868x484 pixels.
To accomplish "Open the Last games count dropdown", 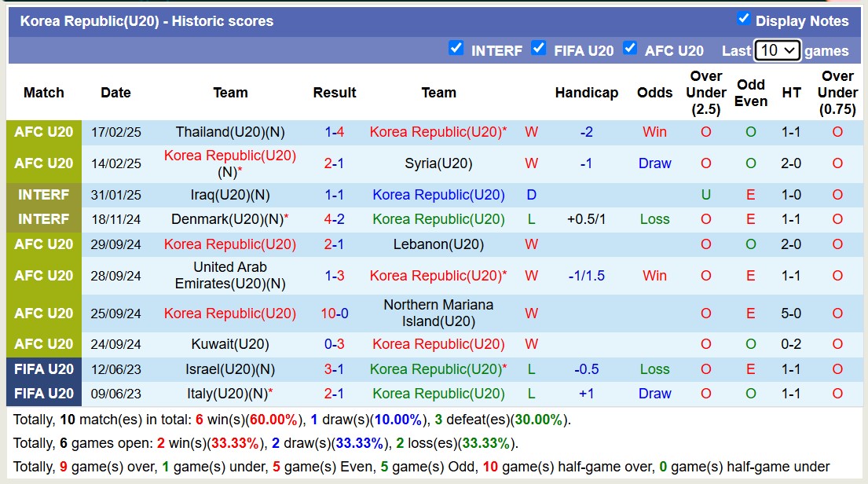I will (777, 50).
